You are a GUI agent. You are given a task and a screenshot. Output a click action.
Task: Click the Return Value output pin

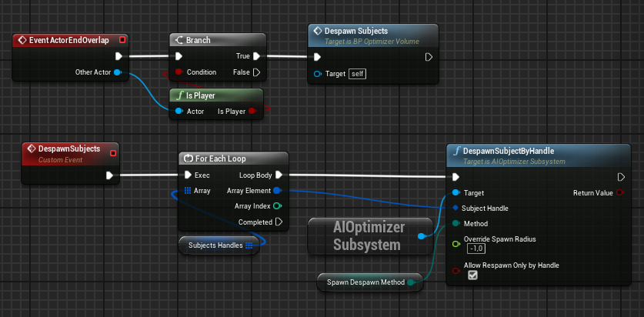click(x=621, y=193)
